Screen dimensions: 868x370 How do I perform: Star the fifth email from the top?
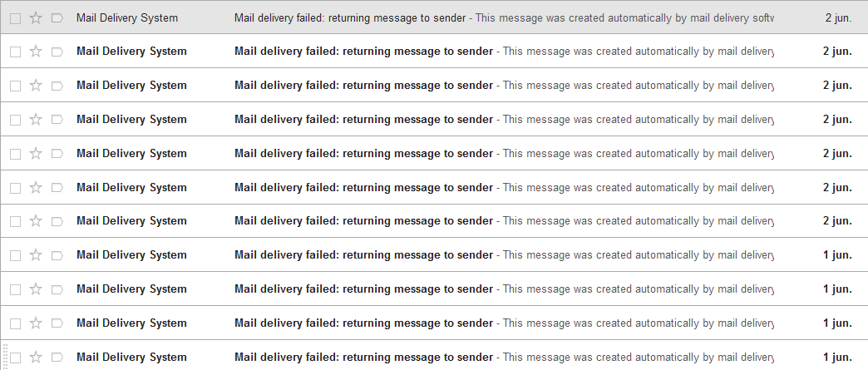pyautogui.click(x=36, y=154)
